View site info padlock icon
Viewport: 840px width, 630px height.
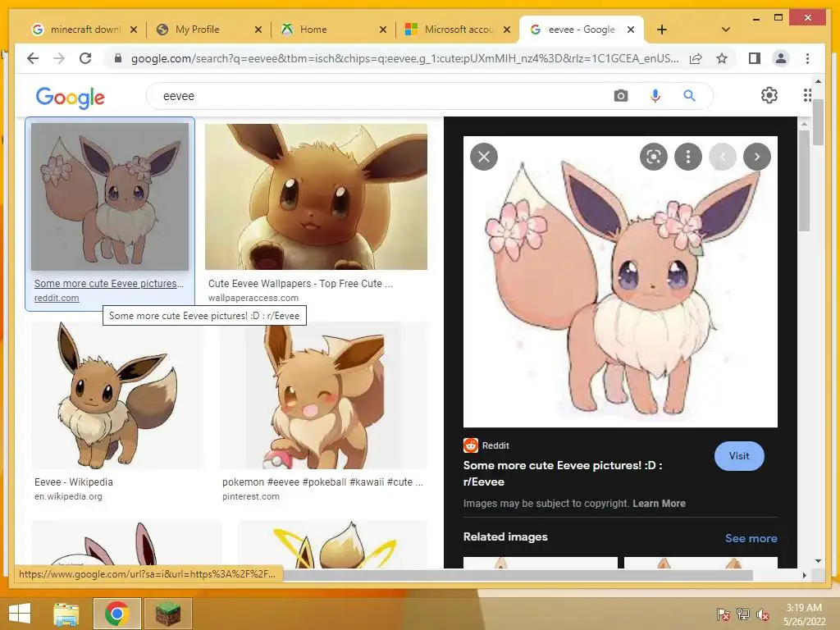118,58
